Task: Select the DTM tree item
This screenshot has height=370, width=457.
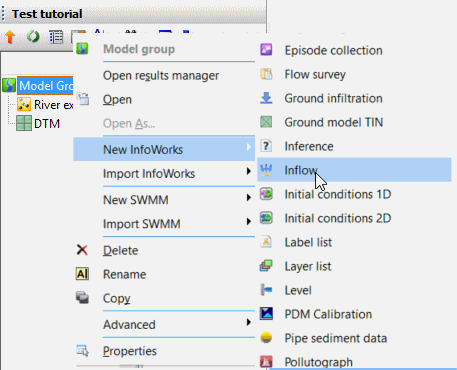Action: (x=47, y=124)
